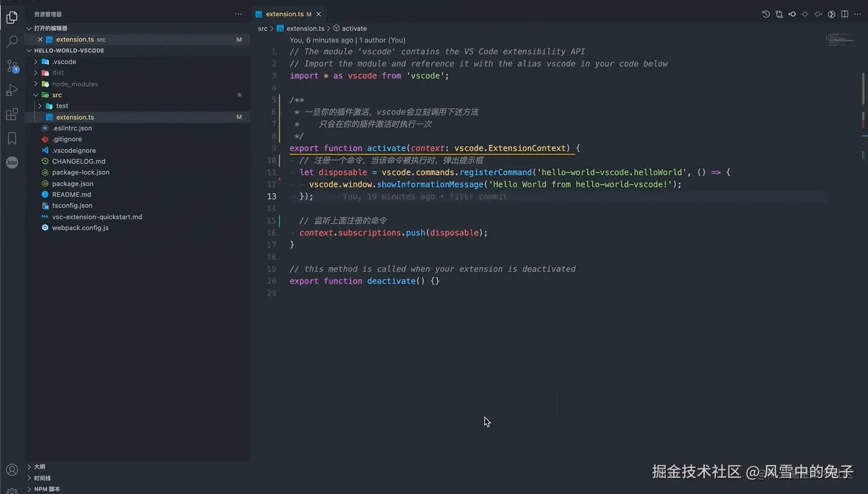Click the git blame codelens above line 1
This screenshot has height=494, width=868.
tap(348, 40)
